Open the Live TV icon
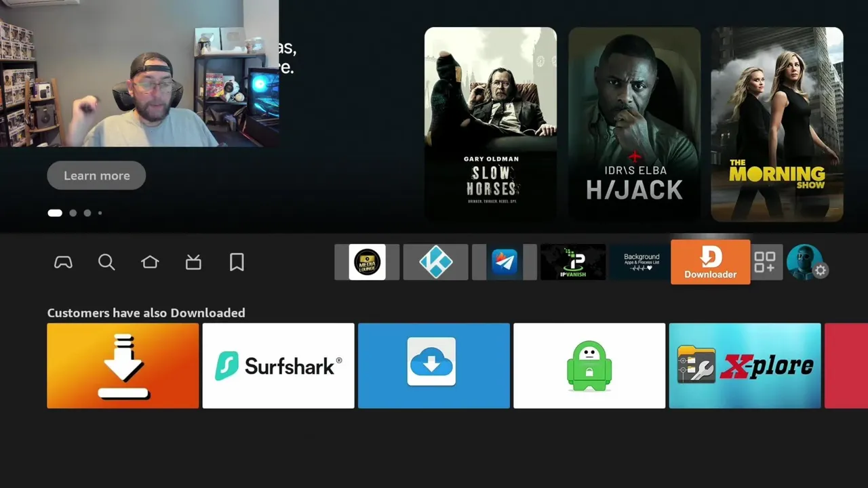 point(193,262)
